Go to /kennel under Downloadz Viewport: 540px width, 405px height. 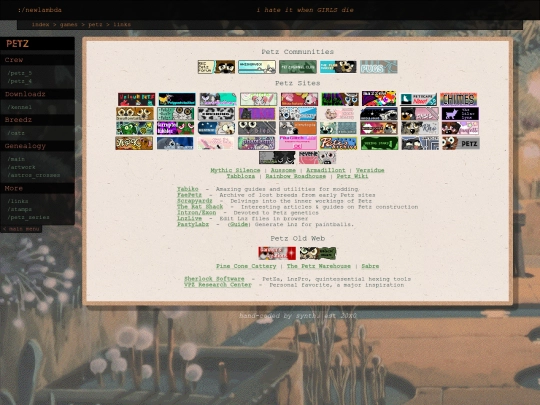tap(20, 107)
